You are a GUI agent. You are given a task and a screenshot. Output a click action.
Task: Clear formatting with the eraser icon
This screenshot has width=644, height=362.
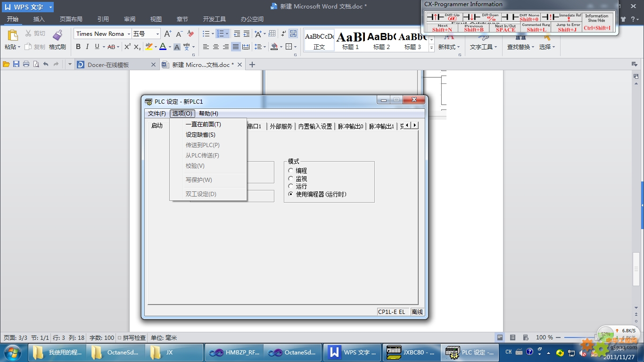pyautogui.click(x=190, y=34)
